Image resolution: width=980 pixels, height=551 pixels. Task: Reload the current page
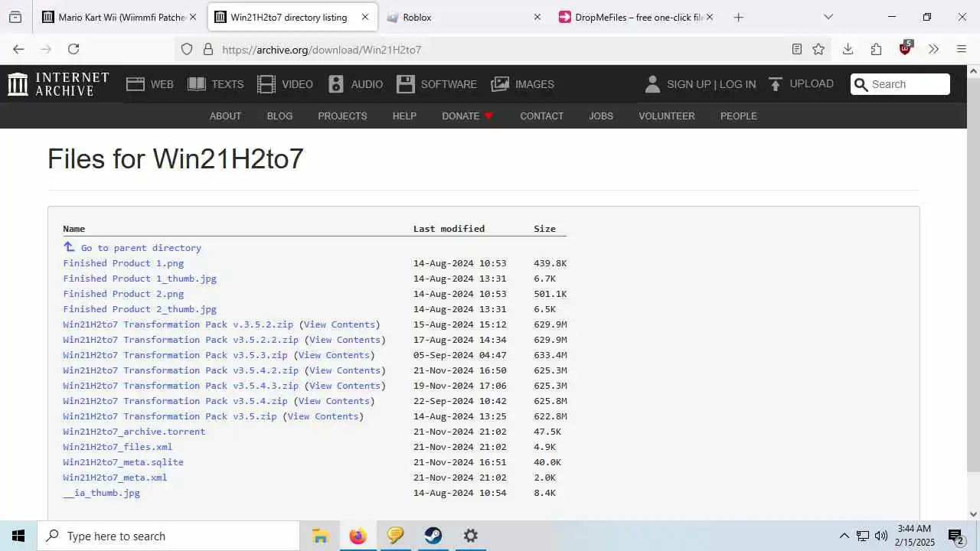coord(73,49)
